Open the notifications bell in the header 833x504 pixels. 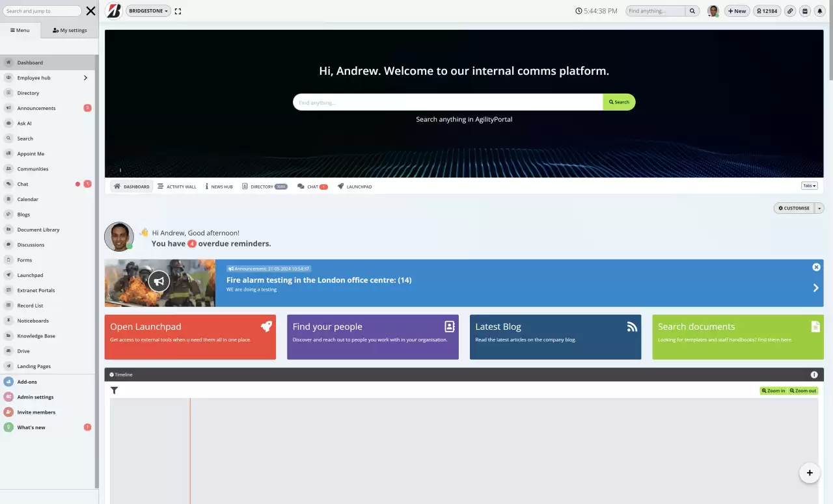tap(819, 10)
